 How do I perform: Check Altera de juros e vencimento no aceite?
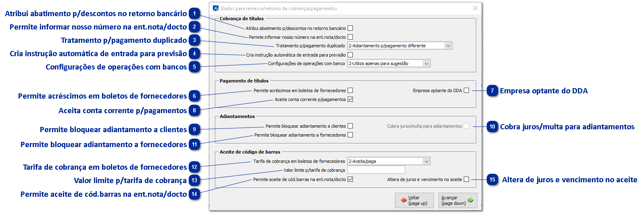pyautogui.click(x=466, y=179)
